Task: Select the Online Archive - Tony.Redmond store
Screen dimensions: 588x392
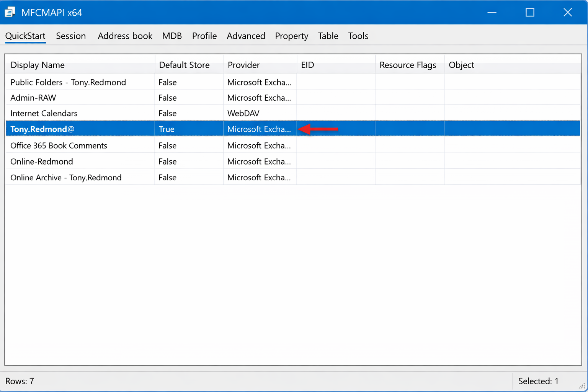Action: pos(65,177)
